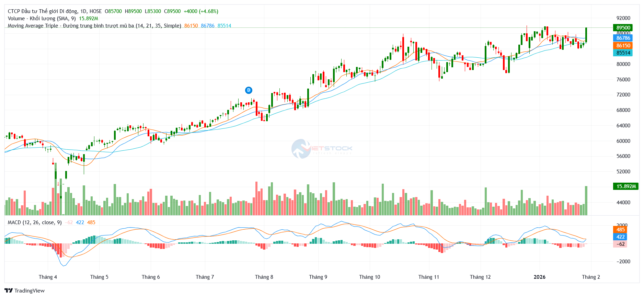Click the green 89500 last price tag
644x298 pixels.
[623, 28]
